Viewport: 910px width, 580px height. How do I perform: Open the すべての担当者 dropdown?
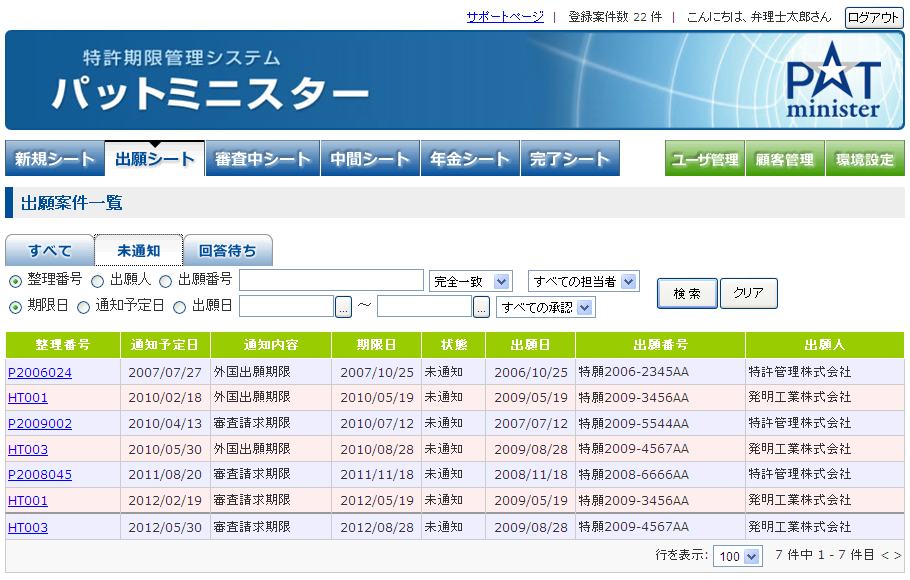(584, 282)
